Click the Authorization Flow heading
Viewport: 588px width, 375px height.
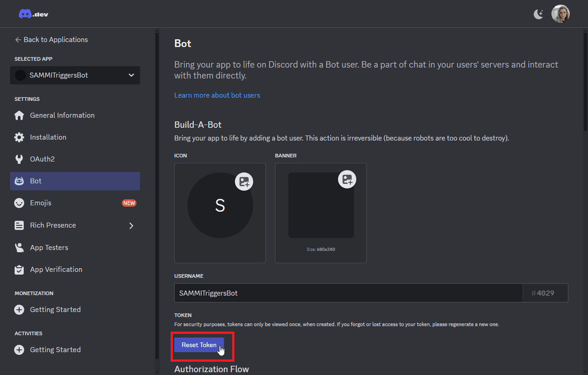pyautogui.click(x=211, y=369)
